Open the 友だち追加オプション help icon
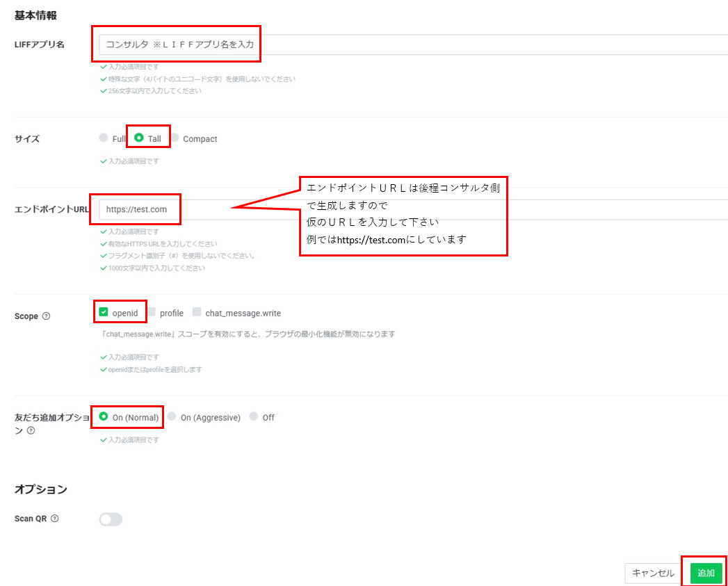Image resolution: width=728 pixels, height=586 pixels. [x=31, y=430]
